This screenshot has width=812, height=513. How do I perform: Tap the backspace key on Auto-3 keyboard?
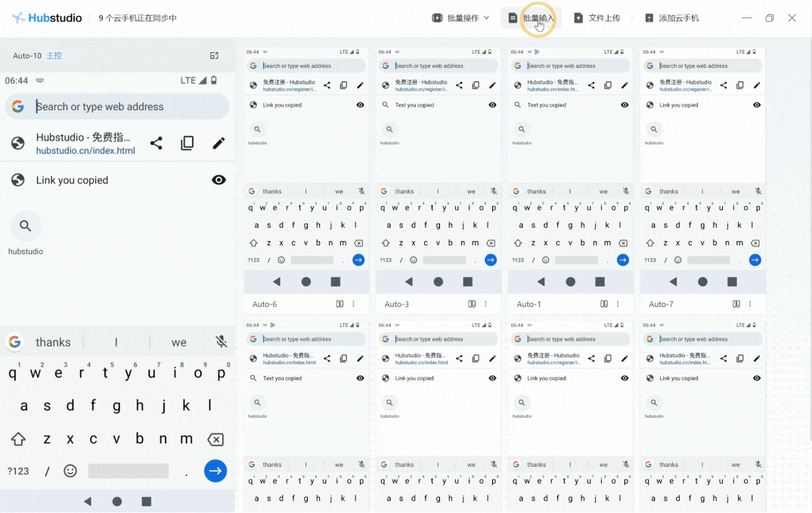pos(491,243)
